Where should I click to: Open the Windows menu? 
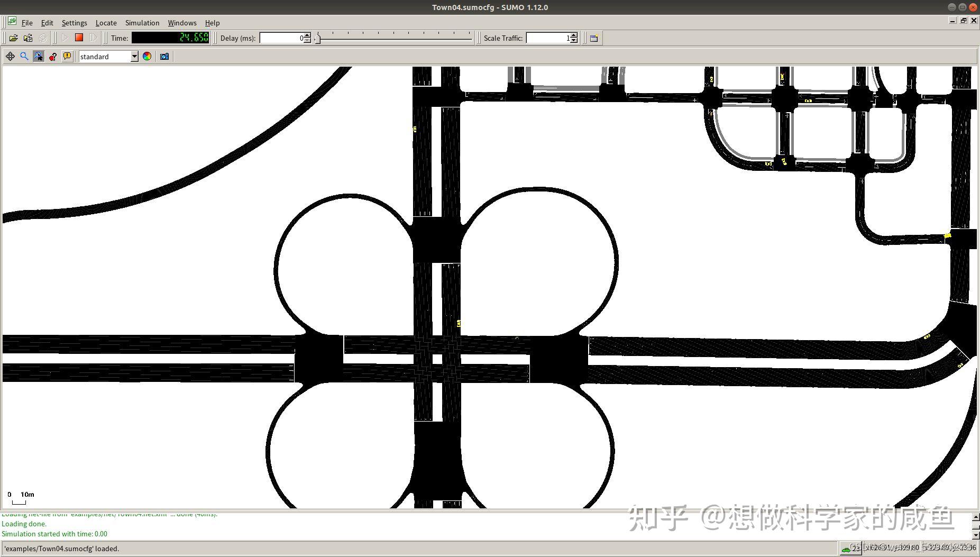(x=182, y=23)
